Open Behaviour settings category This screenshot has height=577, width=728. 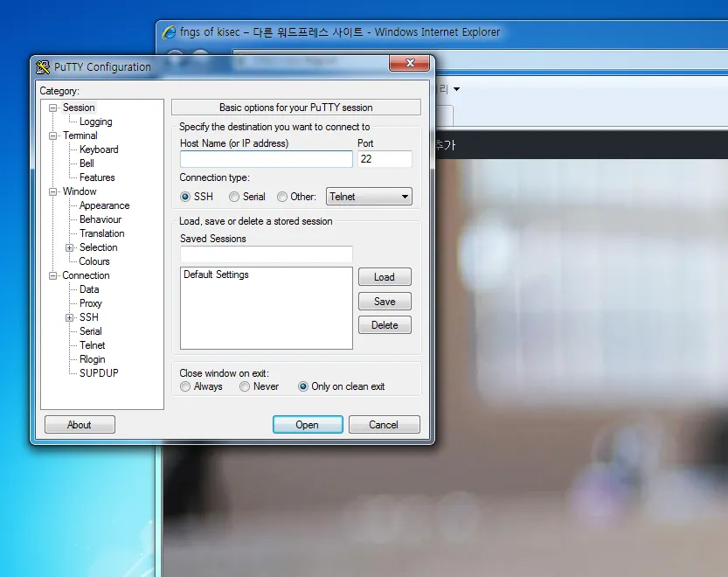[x=101, y=219]
